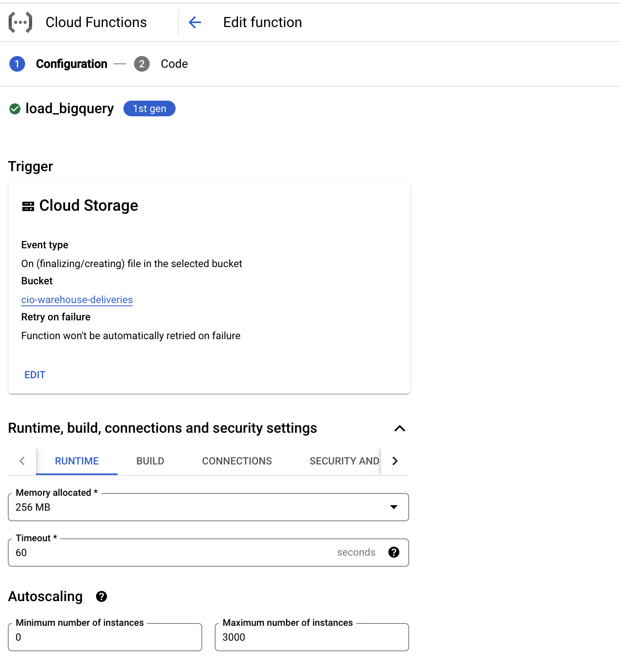The image size is (620, 672).
Task: Click the Edit function page title
Action: (x=263, y=22)
